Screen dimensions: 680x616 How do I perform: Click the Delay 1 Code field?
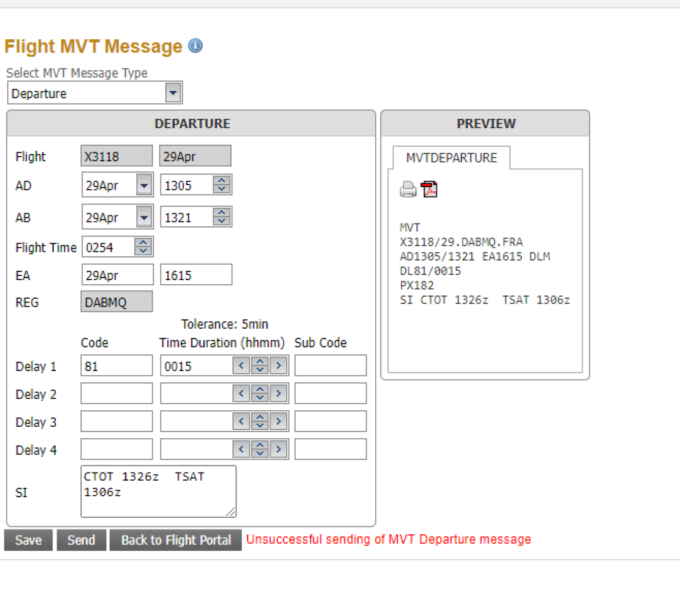pyautogui.click(x=116, y=366)
